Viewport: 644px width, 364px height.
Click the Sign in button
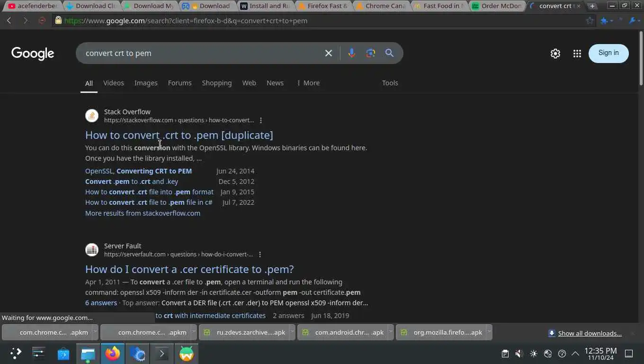click(608, 53)
